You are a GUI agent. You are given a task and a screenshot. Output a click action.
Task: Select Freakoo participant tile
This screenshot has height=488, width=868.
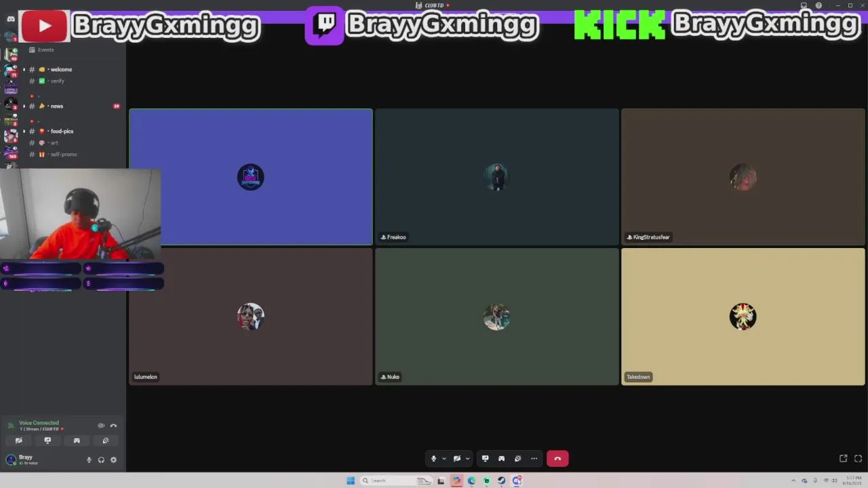tap(497, 177)
